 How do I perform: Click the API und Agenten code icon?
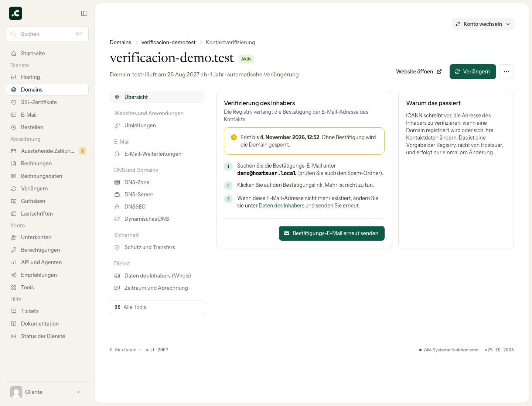(x=14, y=262)
